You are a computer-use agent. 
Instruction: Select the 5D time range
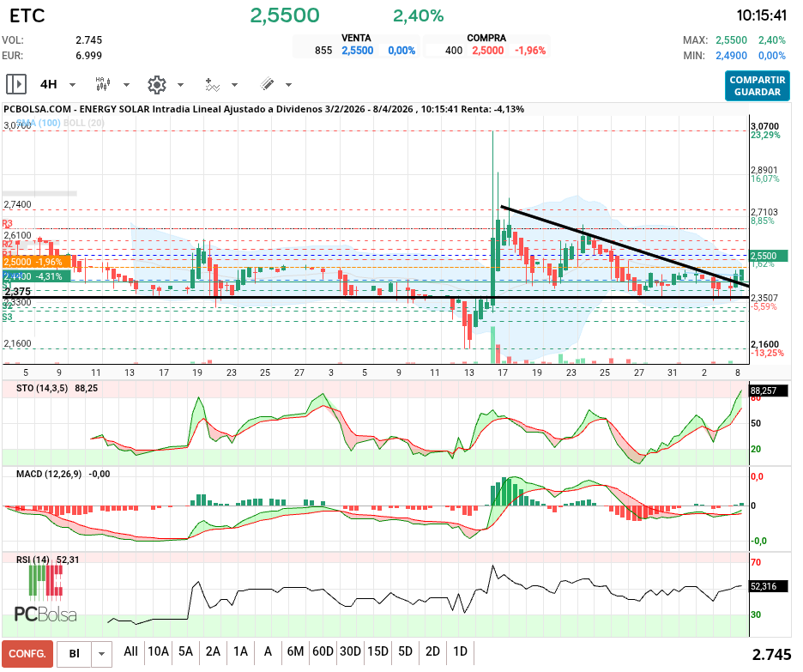click(405, 651)
